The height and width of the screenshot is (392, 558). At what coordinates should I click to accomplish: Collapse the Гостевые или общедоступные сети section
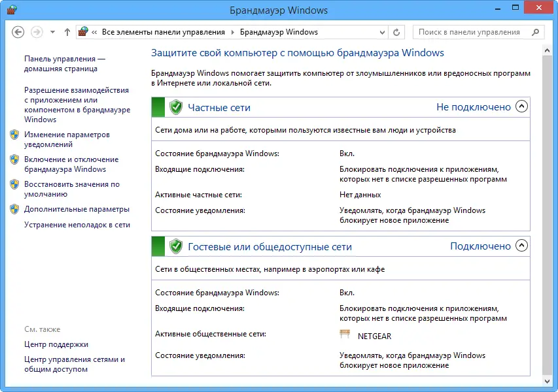point(521,246)
